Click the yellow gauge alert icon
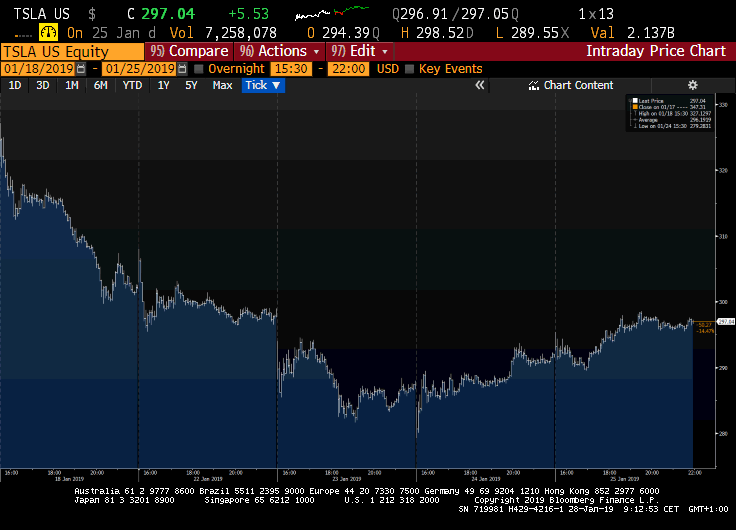The image size is (736, 530). tap(48, 32)
